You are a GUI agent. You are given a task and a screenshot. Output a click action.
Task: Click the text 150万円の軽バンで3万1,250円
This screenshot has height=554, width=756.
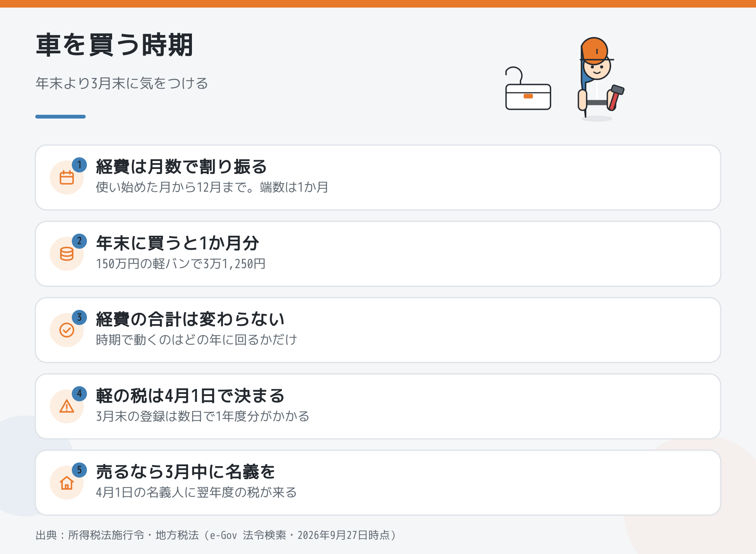[181, 264]
